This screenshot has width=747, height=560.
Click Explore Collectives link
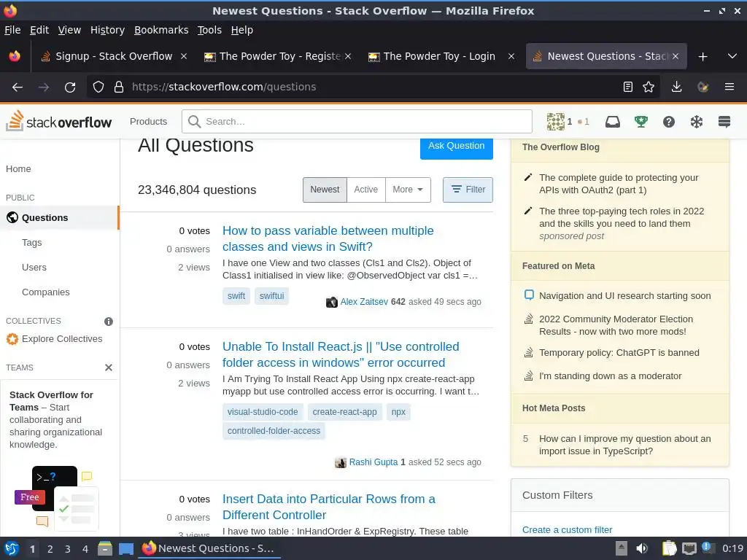62,339
